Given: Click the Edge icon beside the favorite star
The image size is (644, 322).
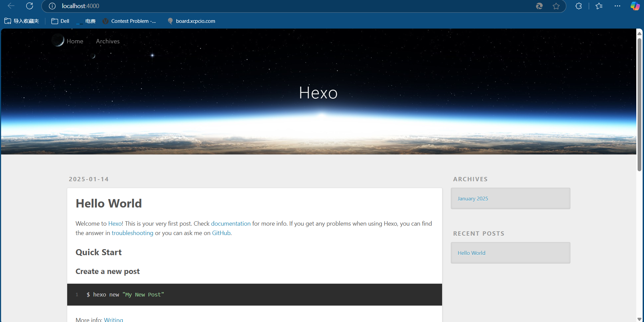Looking at the screenshot, I should (x=539, y=6).
